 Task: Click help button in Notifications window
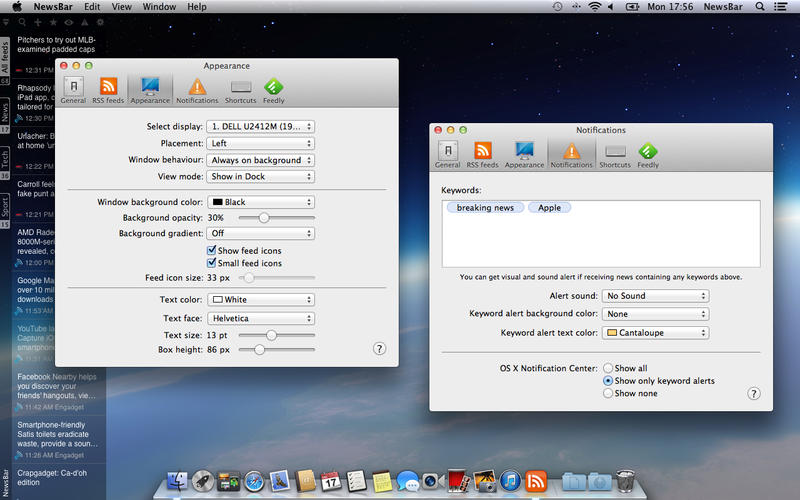[x=754, y=393]
